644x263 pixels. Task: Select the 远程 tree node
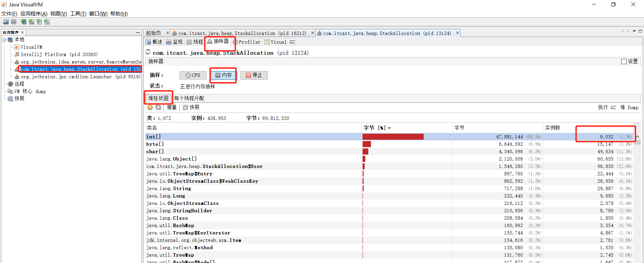click(x=19, y=84)
